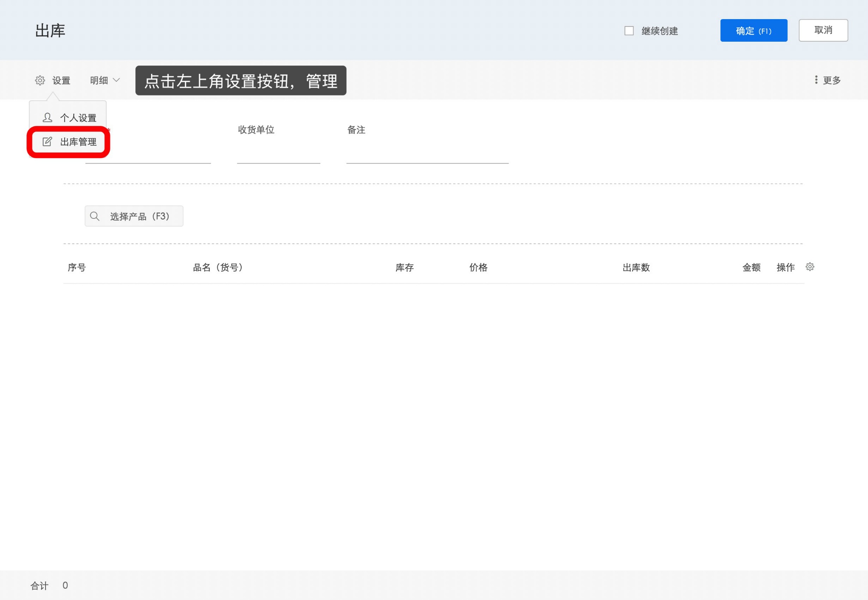This screenshot has width=868, height=600.
Task: Click the search magnifier in 选择产品
Action: click(95, 216)
